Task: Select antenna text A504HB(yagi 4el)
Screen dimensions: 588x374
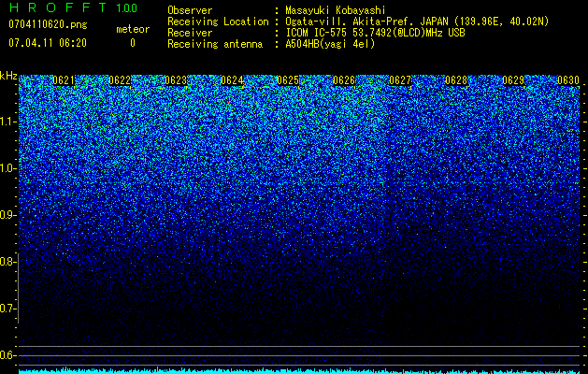Action: 330,44
